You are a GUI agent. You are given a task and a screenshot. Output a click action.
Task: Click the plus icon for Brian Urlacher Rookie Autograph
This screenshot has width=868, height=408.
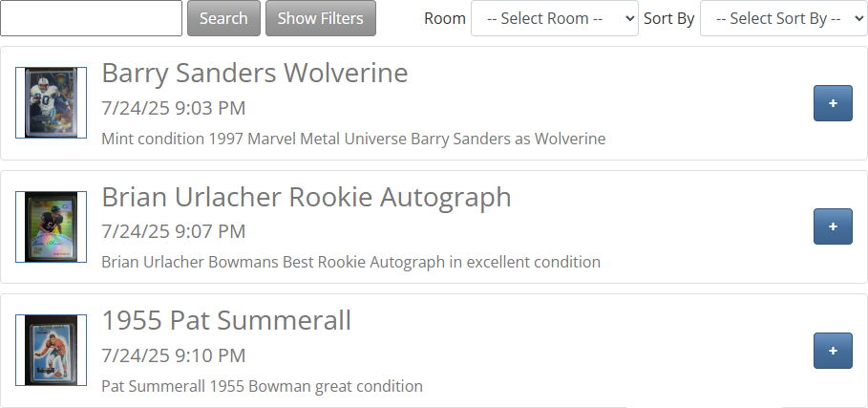pyautogui.click(x=833, y=226)
